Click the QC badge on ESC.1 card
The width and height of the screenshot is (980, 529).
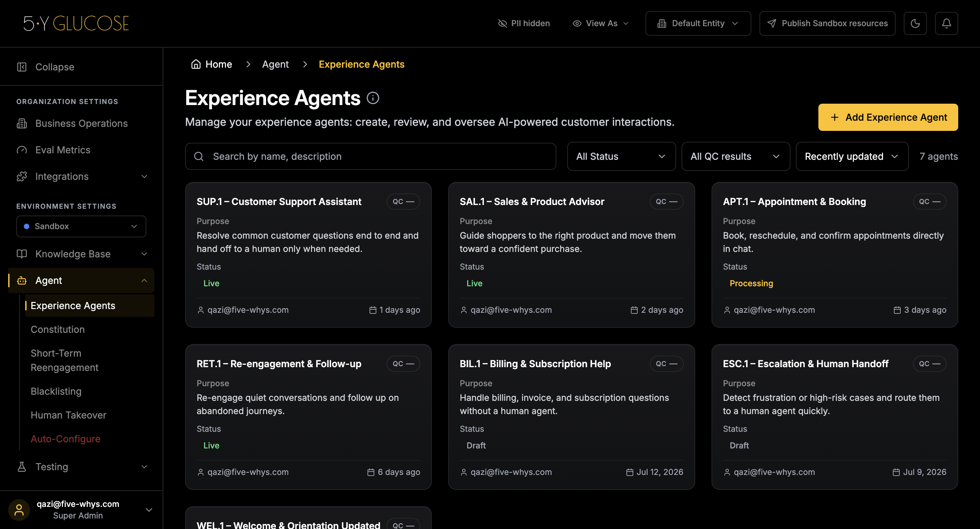point(929,364)
